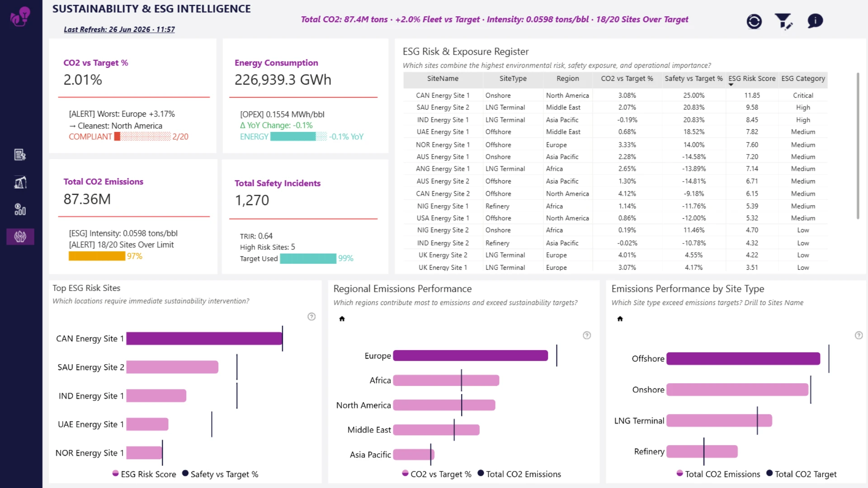Click the Last Refresh timestamp link
The width and height of the screenshot is (868, 488).
119,29
